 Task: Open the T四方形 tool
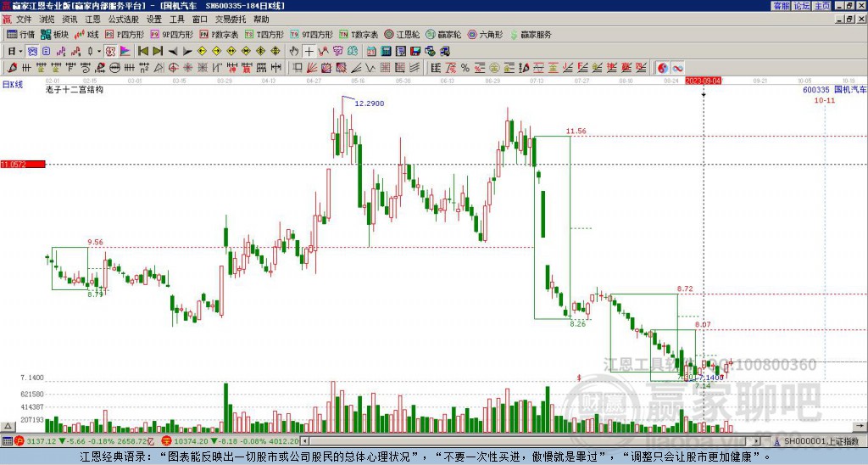[x=264, y=34]
